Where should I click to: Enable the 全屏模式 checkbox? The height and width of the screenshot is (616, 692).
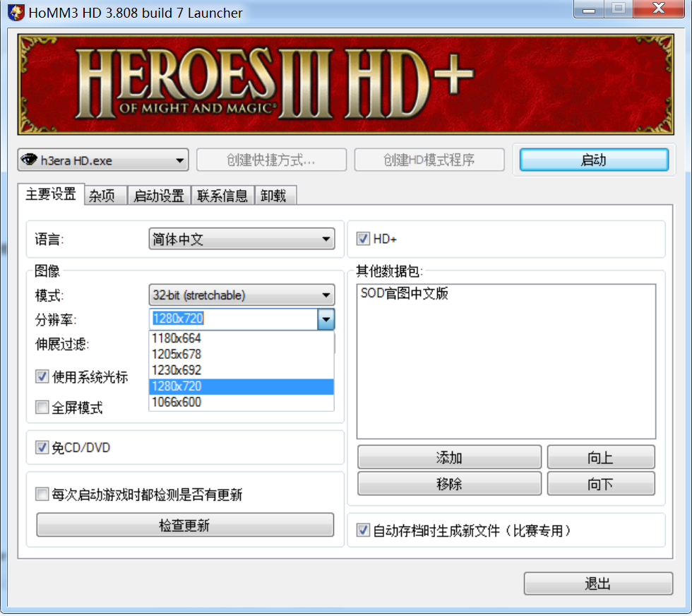tap(42, 407)
